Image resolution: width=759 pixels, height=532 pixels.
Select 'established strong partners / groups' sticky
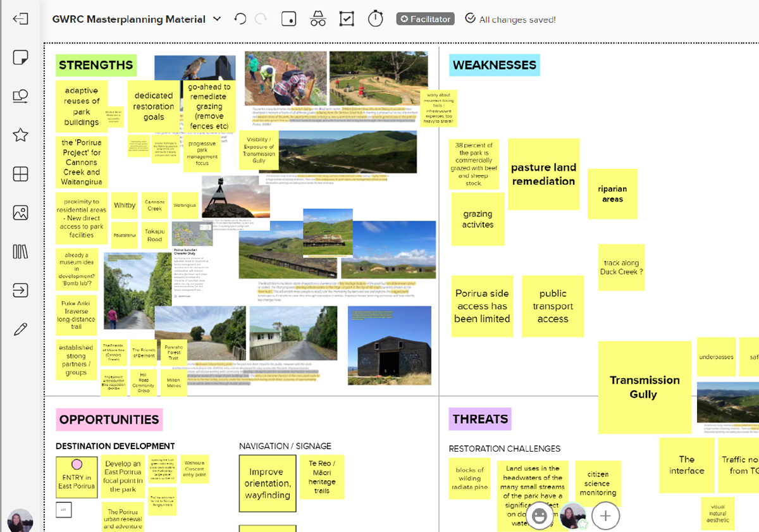click(x=77, y=360)
